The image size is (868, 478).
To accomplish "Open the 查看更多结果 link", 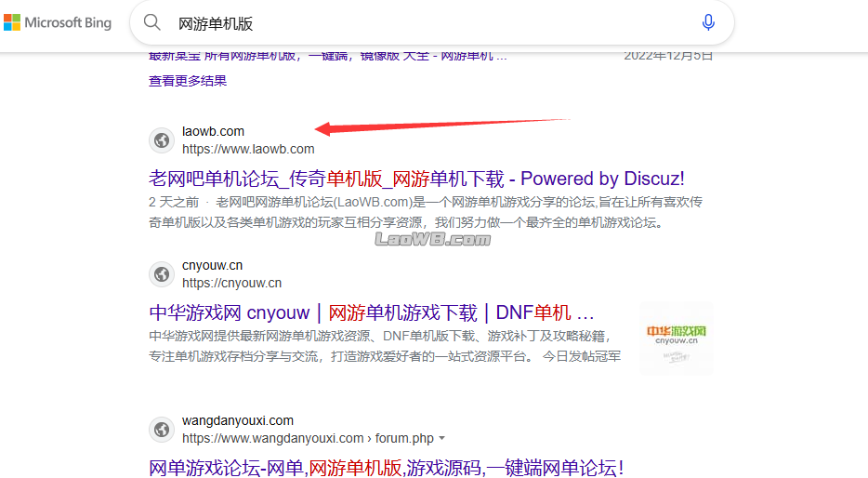I will click(x=188, y=81).
